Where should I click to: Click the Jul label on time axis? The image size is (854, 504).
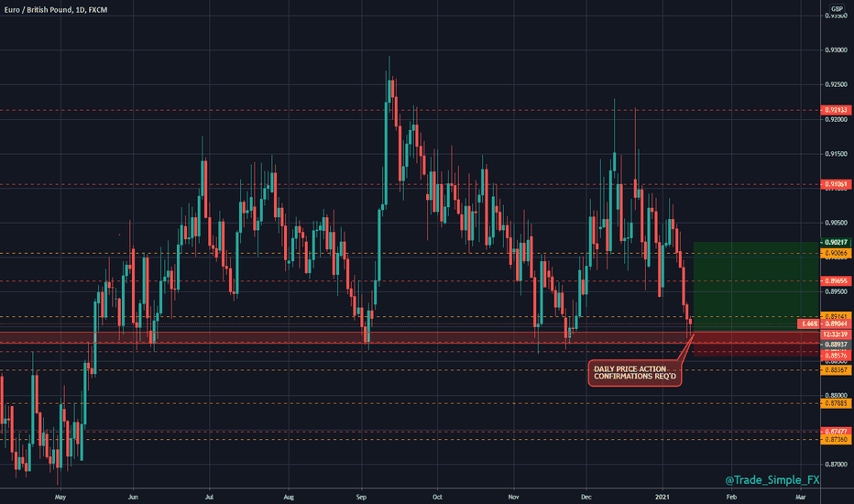click(209, 497)
